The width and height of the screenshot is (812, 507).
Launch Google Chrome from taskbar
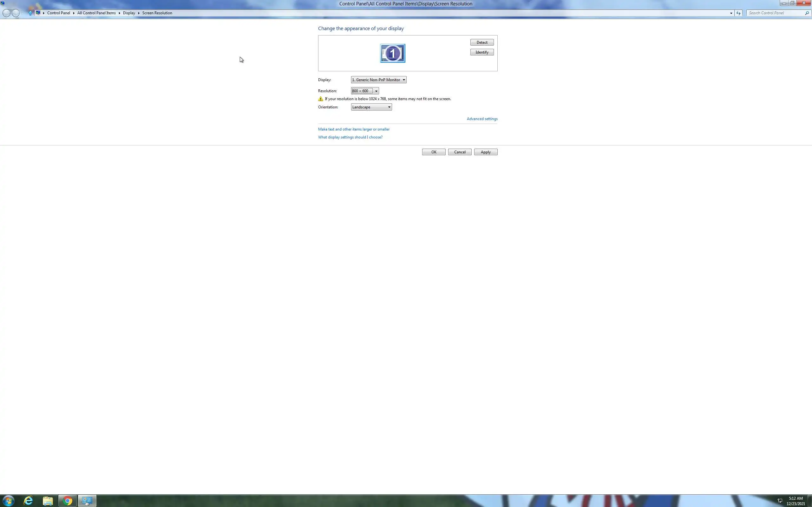[68, 501]
